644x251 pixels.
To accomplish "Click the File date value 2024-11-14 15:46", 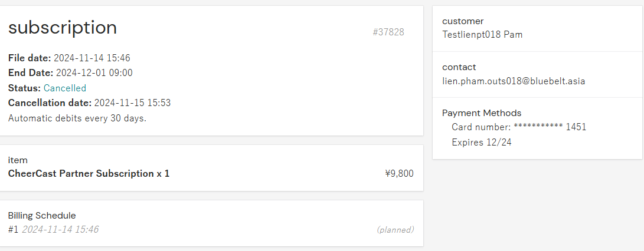I will (91, 58).
